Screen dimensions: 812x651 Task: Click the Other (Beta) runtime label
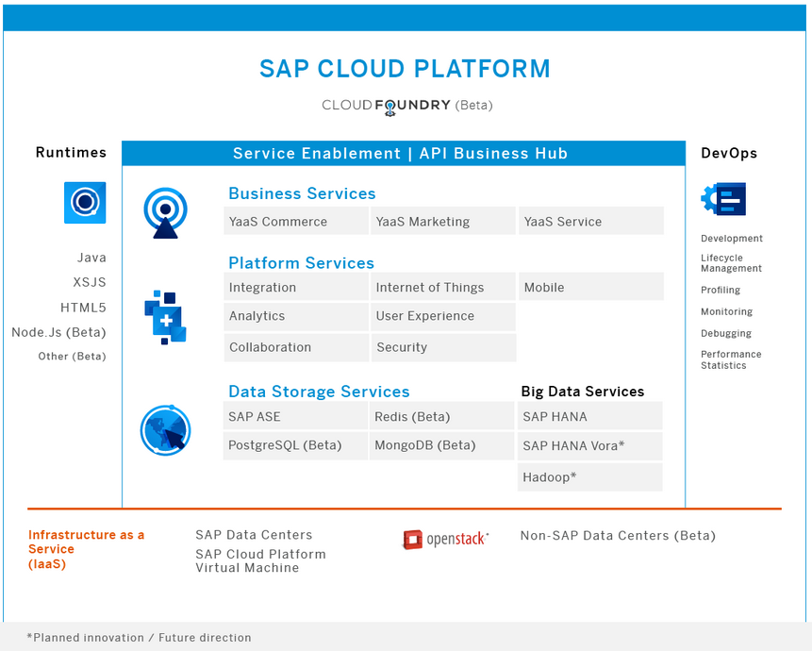(72, 357)
